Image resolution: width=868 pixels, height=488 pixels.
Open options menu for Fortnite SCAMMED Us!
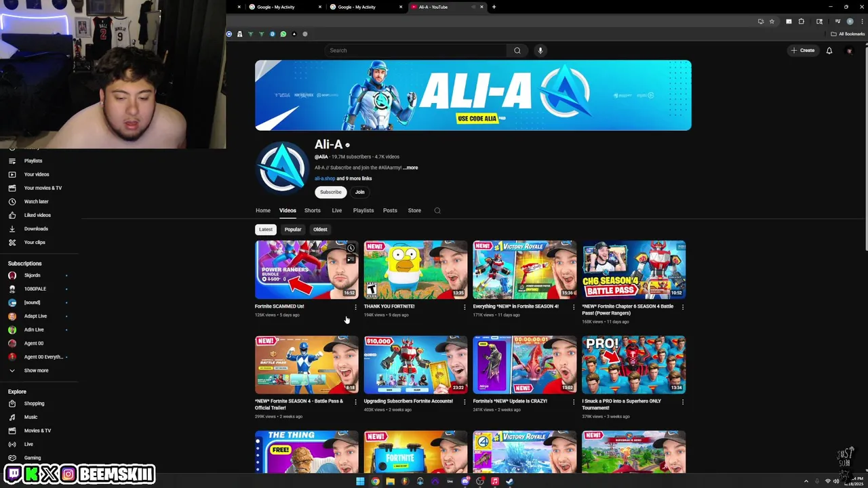click(x=355, y=307)
